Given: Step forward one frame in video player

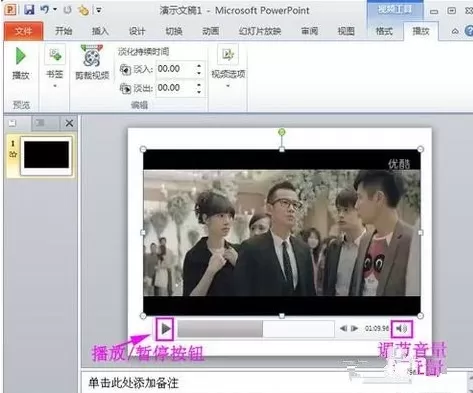Looking at the screenshot, I should point(354,328).
